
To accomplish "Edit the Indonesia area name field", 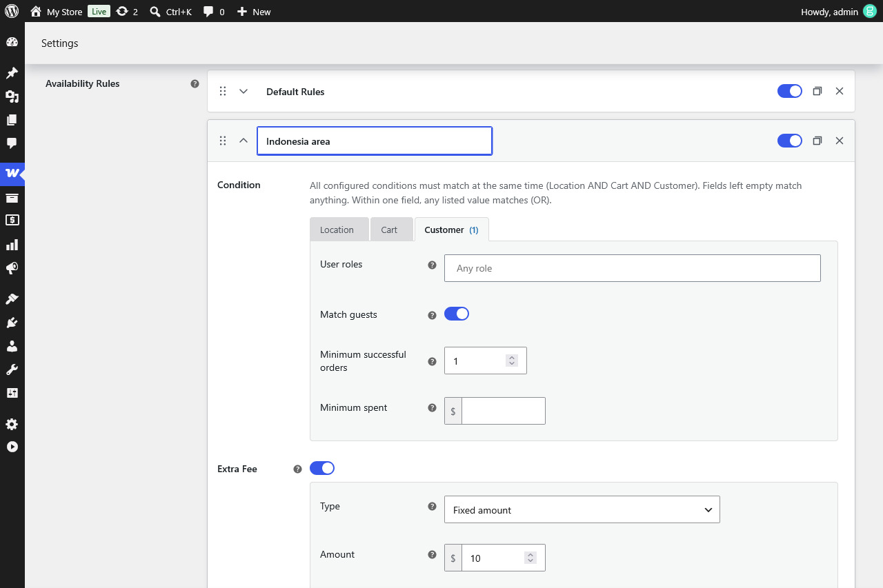I will click(x=375, y=141).
